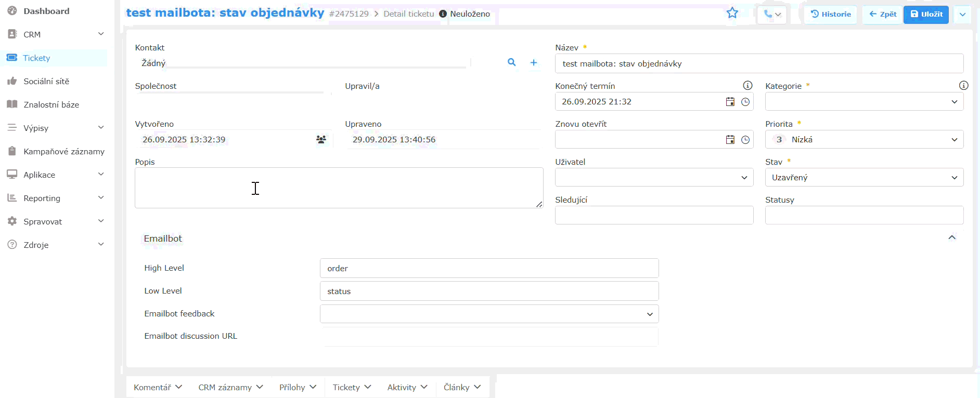This screenshot has width=980, height=398.
Task: Open the phone call dropdown icon
Action: pos(772,14)
